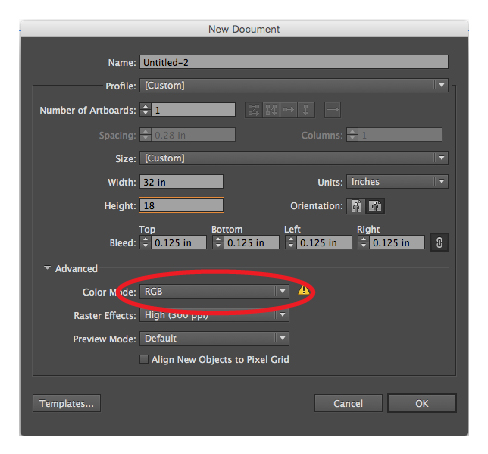488x454 pixels.
Task: Click the Spacing value field
Action: coord(194,135)
